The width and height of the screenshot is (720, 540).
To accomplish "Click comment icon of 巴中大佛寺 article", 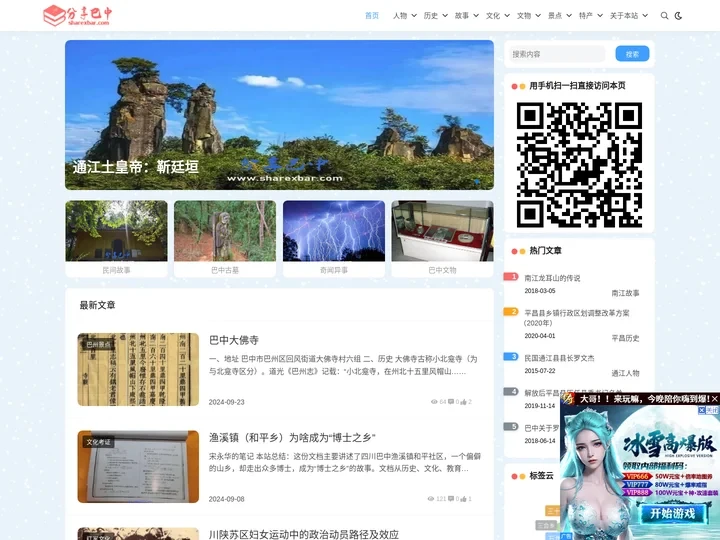I will tap(451, 402).
